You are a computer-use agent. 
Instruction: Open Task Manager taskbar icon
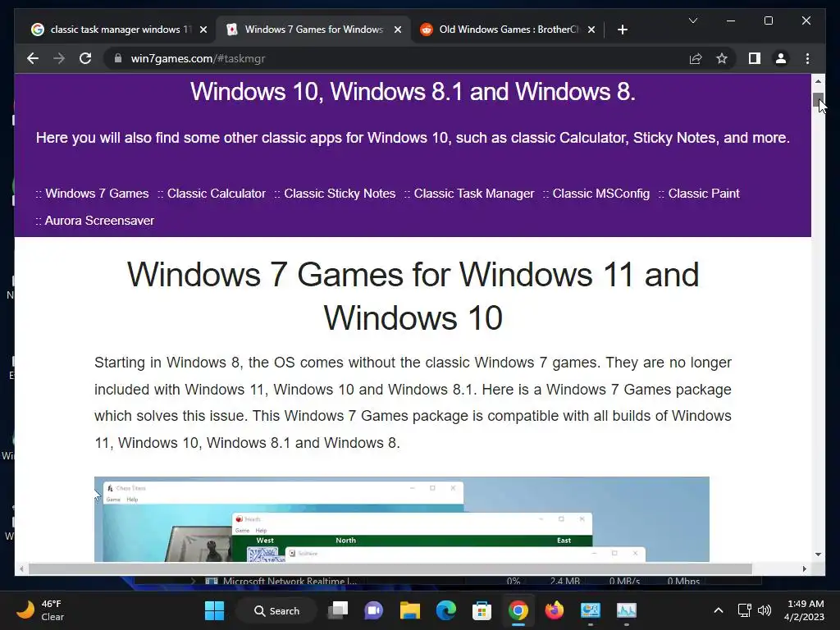click(x=626, y=610)
